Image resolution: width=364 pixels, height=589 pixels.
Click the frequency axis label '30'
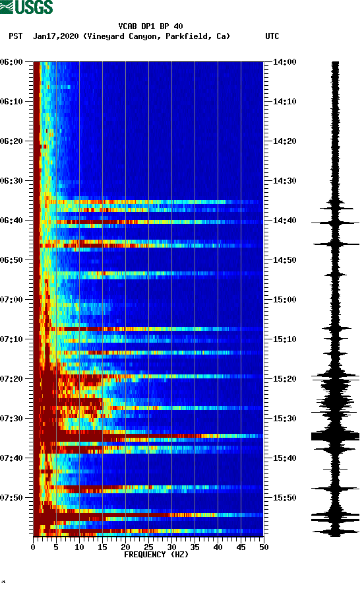[171, 547]
